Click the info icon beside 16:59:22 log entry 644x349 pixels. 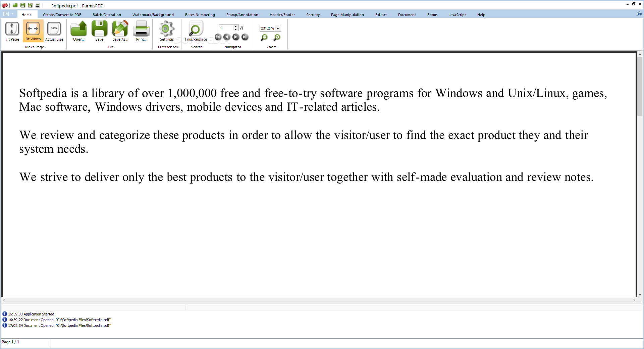pos(5,320)
